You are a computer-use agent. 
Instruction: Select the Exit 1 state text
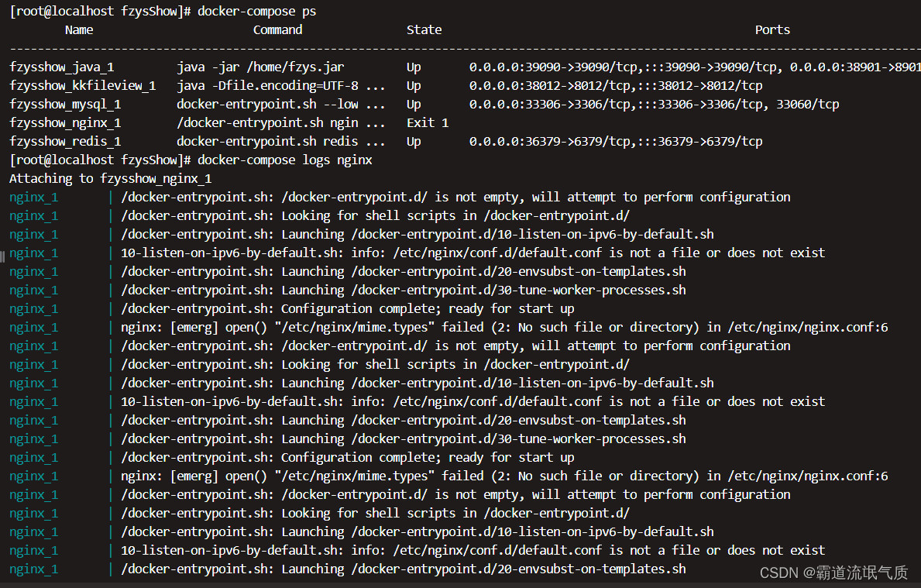pos(427,122)
